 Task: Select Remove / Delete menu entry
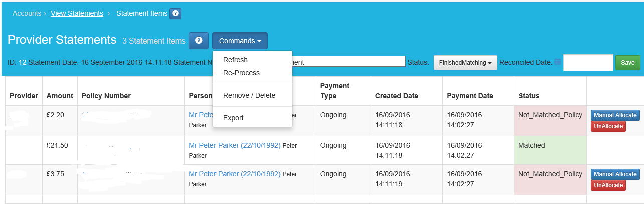tap(249, 95)
